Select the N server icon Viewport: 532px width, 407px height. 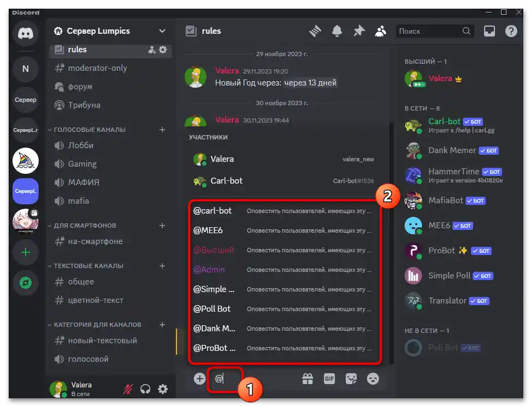click(x=26, y=69)
